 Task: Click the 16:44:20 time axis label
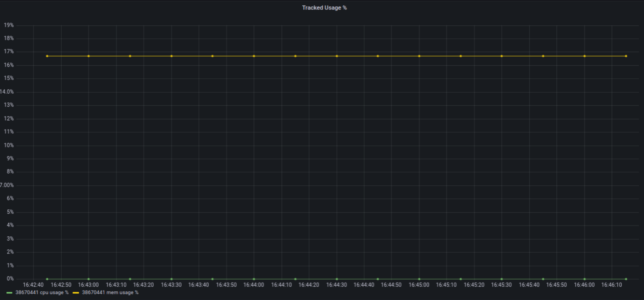[309, 285]
